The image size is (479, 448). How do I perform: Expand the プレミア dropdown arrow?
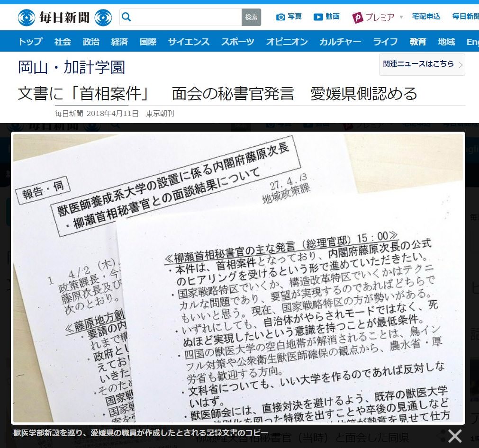point(401,17)
